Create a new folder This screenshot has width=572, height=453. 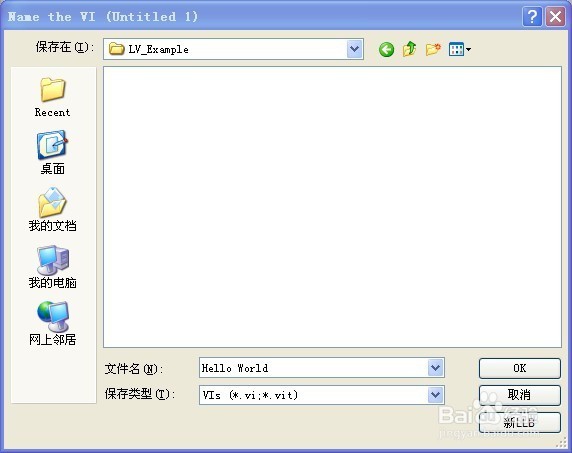coord(433,49)
